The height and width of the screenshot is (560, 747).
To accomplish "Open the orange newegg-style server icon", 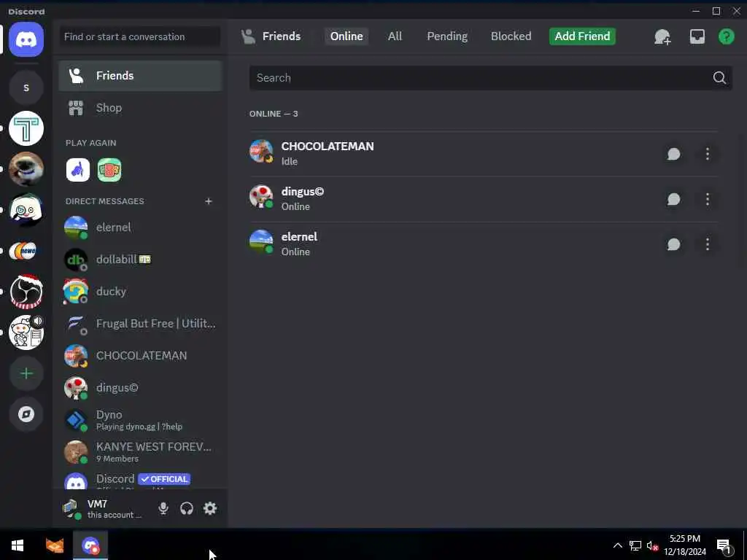I will pyautogui.click(x=26, y=251).
